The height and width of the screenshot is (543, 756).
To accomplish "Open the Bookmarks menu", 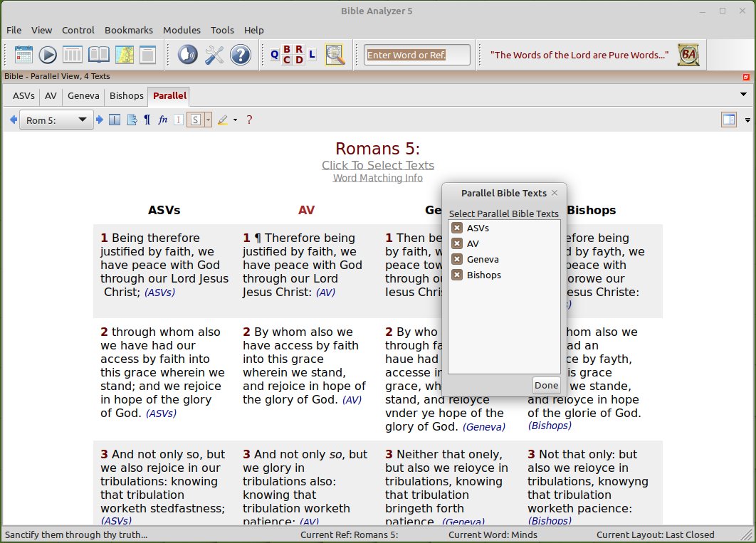I will (x=129, y=30).
